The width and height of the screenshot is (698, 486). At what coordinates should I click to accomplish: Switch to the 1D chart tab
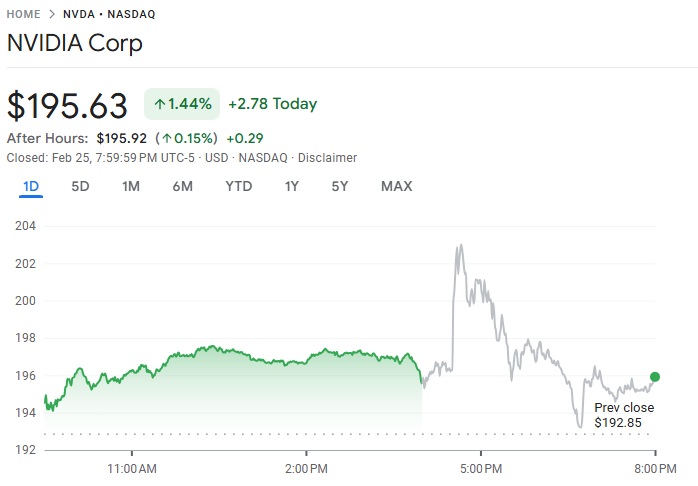point(31,187)
